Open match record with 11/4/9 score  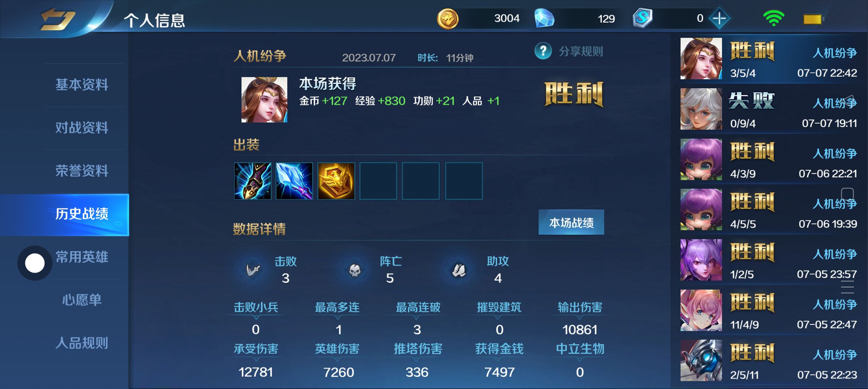click(769, 310)
